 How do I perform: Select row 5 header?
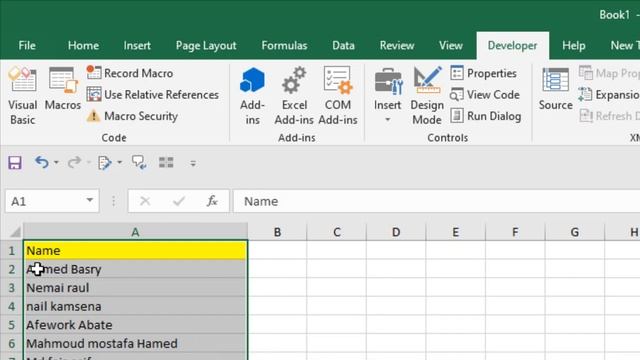click(x=11, y=325)
